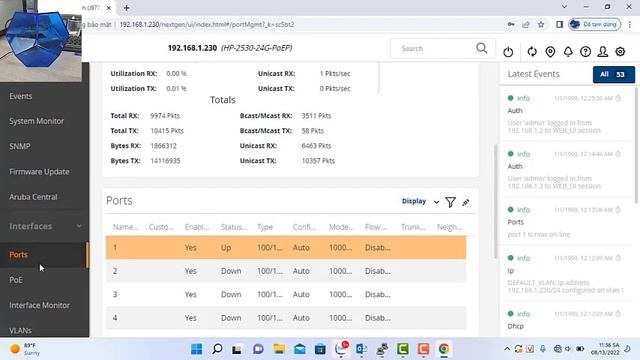Viewport: 640px width, 360px height.
Task: Click the microphone icon in system tray
Action: click(543, 349)
